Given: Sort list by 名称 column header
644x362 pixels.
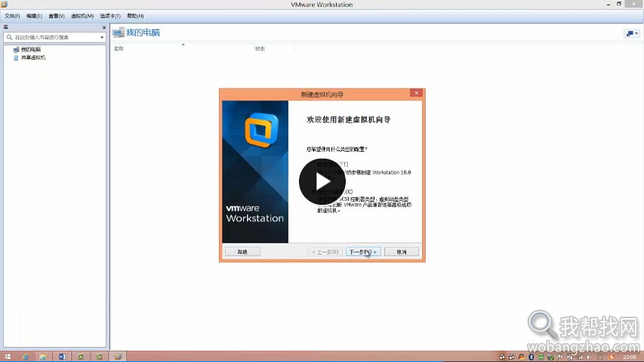Looking at the screenshot, I should [x=119, y=48].
